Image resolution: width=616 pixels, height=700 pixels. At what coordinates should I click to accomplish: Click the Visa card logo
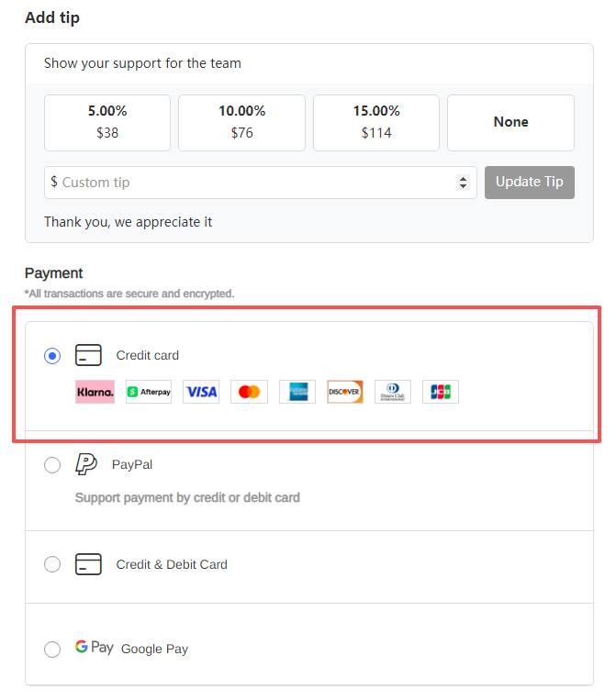tap(201, 392)
